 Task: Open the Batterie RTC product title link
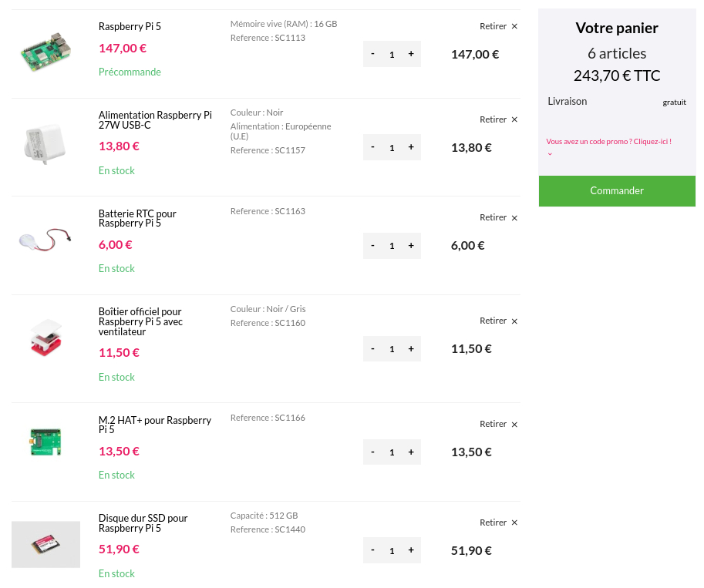(137, 218)
